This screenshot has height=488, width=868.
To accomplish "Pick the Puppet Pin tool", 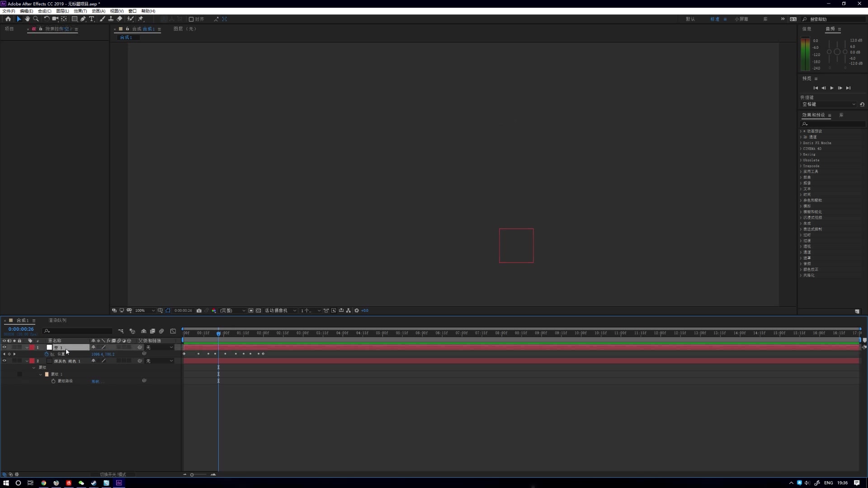I will tap(141, 19).
